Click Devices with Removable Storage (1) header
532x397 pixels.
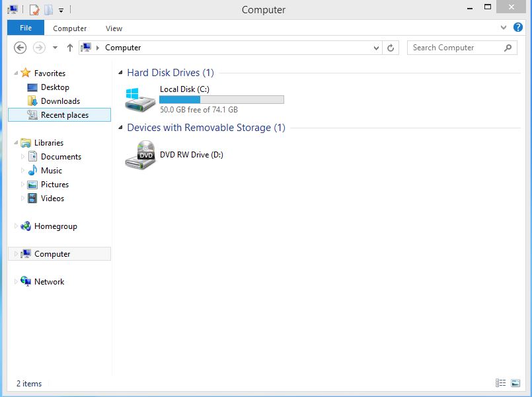pos(206,128)
